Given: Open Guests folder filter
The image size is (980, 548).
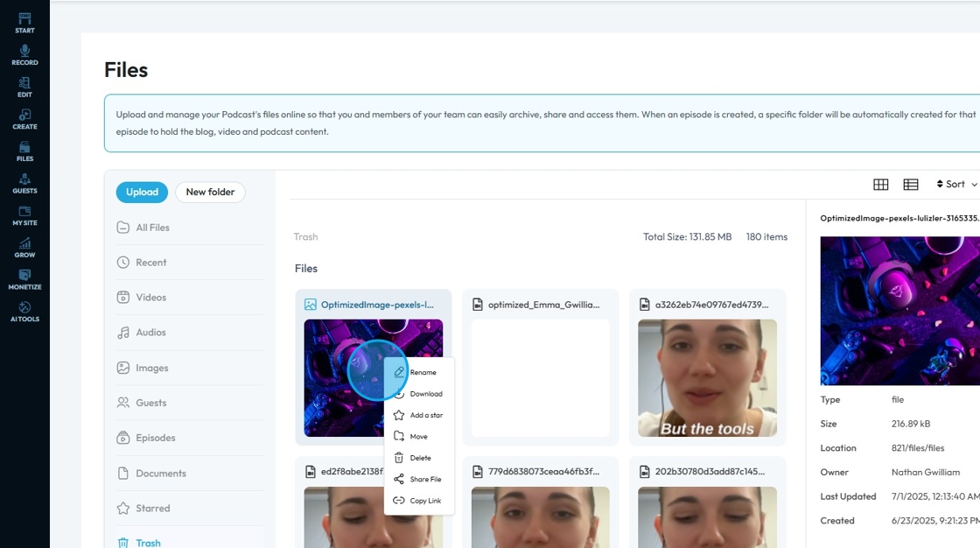Looking at the screenshot, I should click(x=190, y=403).
